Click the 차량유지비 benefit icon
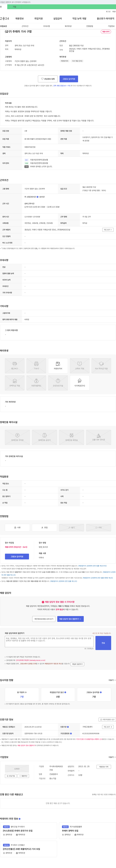 58,366
